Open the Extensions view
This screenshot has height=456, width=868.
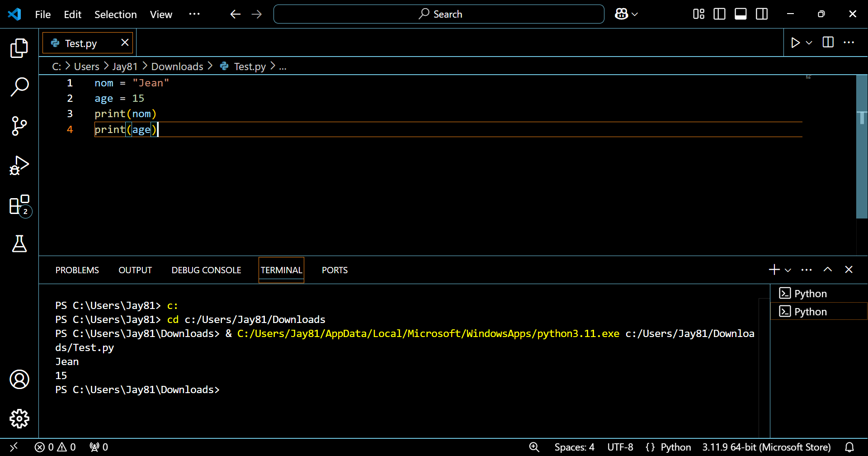pyautogui.click(x=19, y=205)
